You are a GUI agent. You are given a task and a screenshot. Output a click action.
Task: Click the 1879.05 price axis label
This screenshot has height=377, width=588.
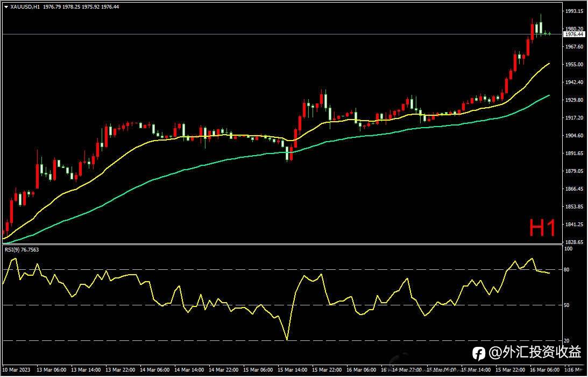[x=574, y=171]
